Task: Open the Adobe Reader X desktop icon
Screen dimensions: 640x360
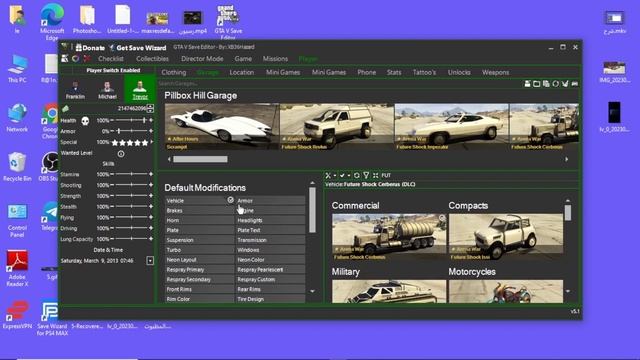Action: (17, 269)
